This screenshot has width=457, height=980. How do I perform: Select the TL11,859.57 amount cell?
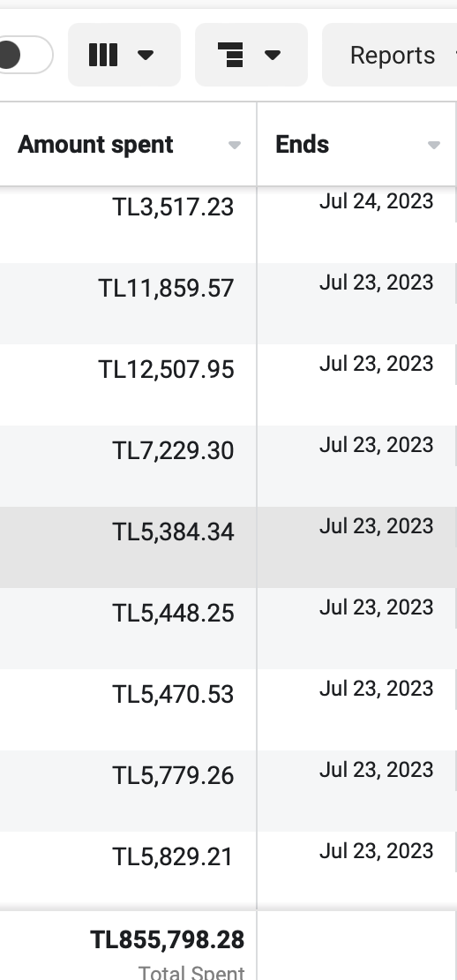coord(128,304)
